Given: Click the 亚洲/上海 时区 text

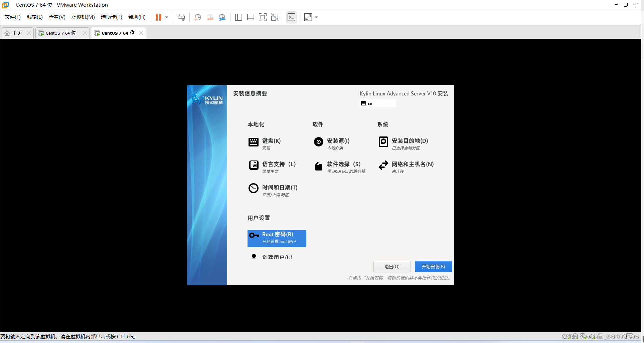Looking at the screenshot, I should coord(276,195).
